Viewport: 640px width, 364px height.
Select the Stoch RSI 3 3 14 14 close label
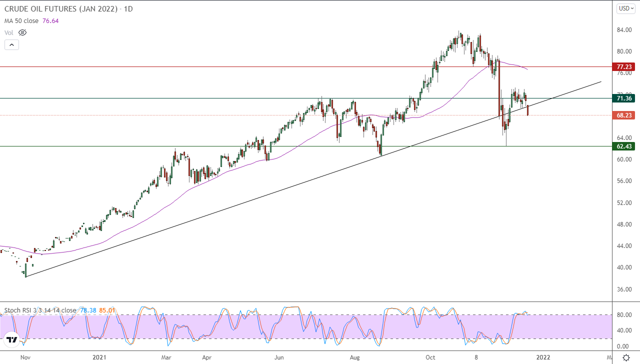(x=40, y=310)
